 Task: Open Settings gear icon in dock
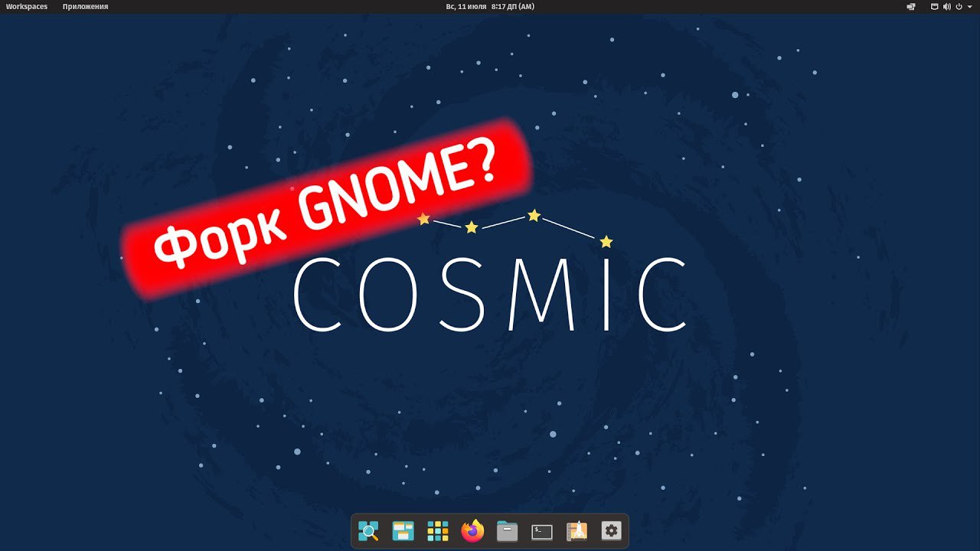pyautogui.click(x=611, y=531)
